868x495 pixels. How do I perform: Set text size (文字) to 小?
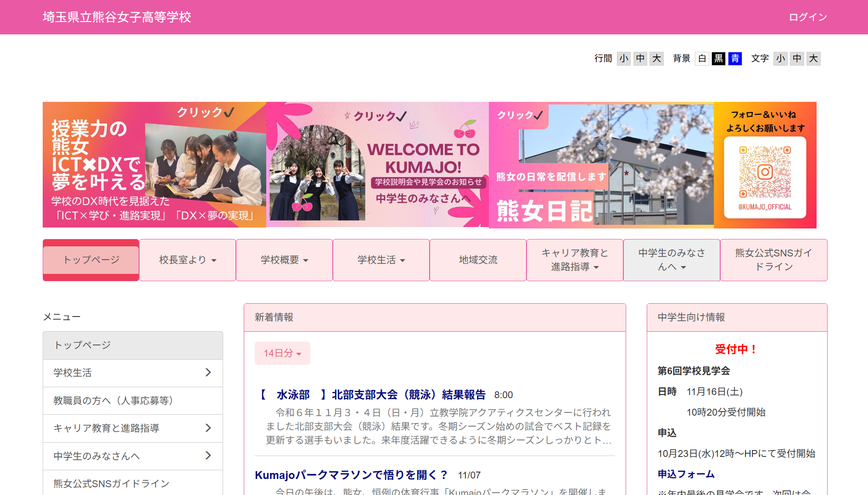click(780, 58)
